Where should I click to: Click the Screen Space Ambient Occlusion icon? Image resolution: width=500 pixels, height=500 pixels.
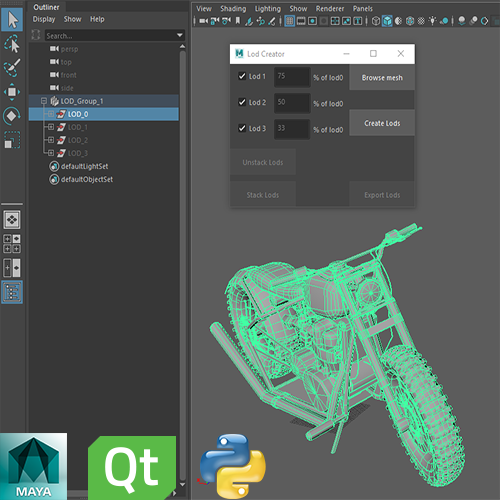click(x=462, y=21)
